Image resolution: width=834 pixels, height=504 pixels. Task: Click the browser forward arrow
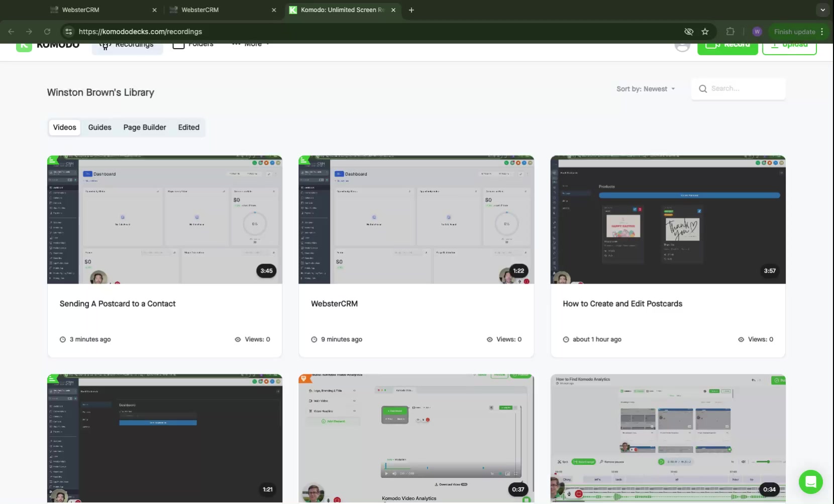point(29,32)
